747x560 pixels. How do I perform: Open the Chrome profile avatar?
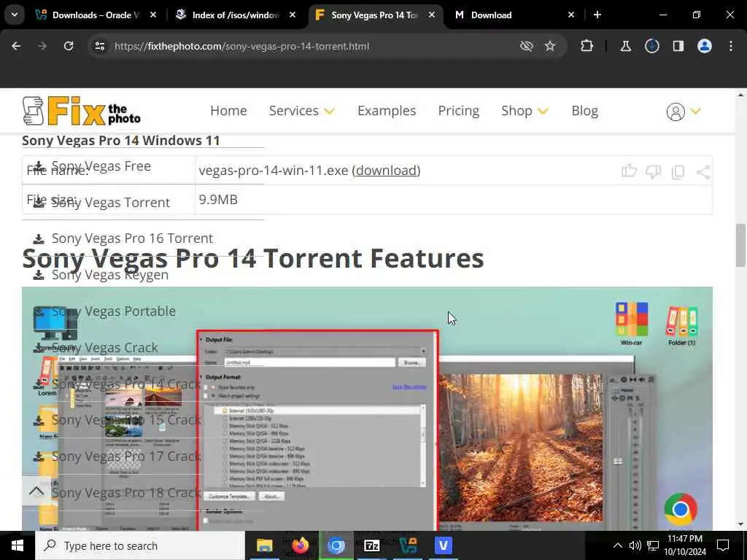coord(705,46)
